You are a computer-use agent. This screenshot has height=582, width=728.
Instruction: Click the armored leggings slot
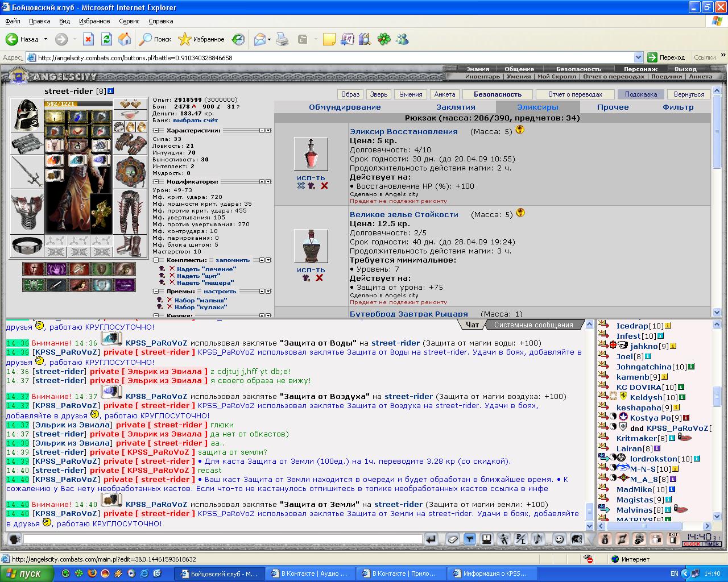pos(130,211)
